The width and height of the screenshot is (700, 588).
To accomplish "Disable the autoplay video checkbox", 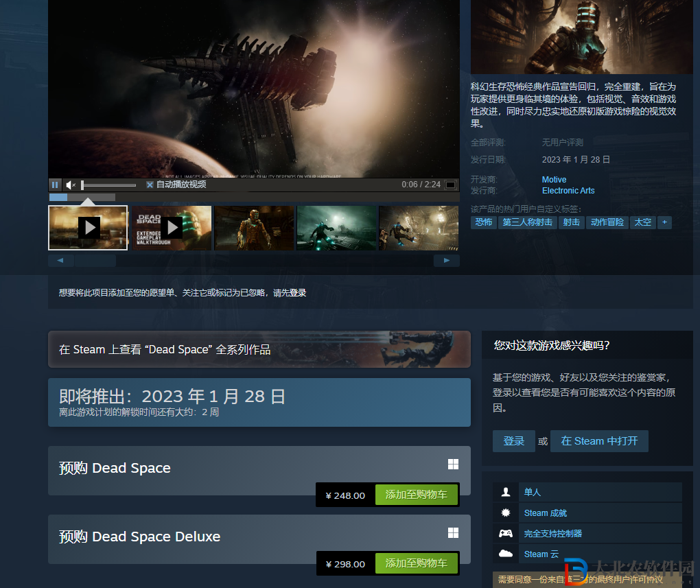I will click(x=150, y=185).
